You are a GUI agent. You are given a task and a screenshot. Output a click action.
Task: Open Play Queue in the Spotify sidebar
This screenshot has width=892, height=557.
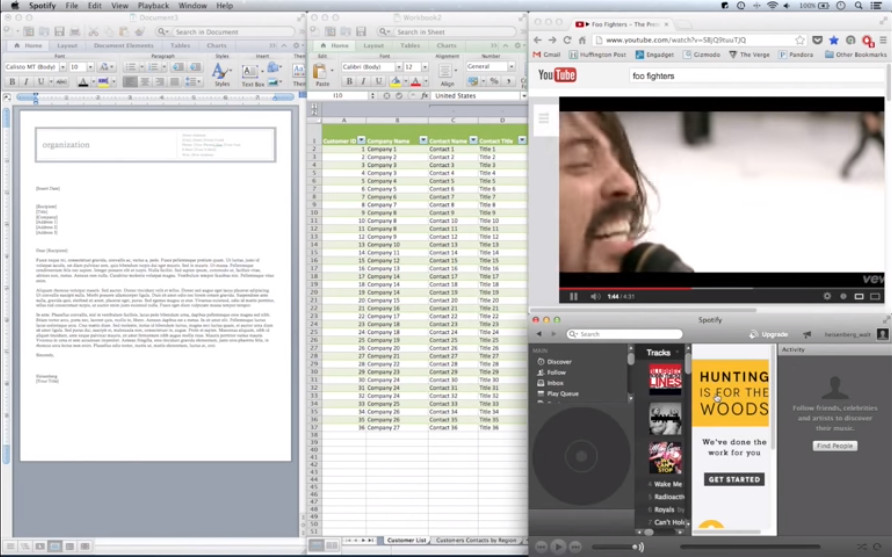pyautogui.click(x=558, y=394)
